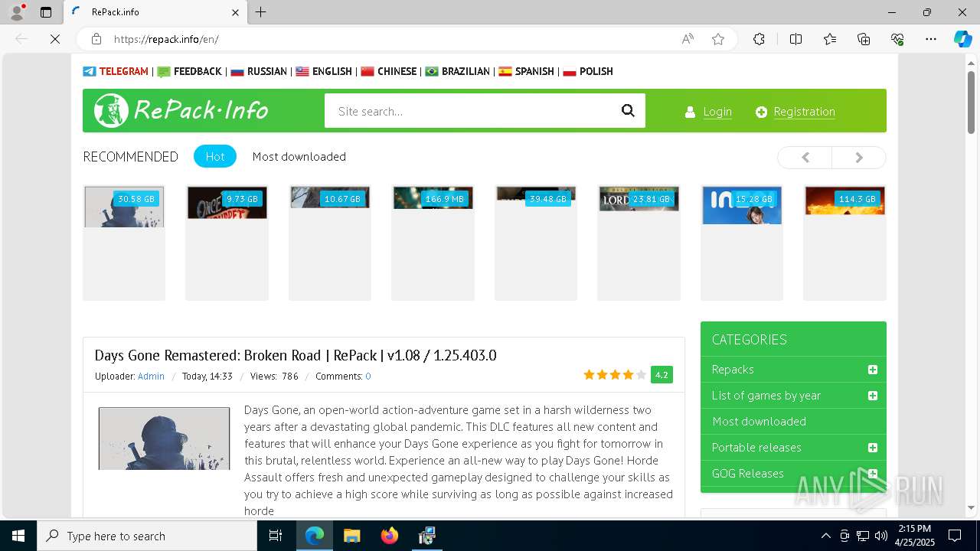
Task: Open the tab actions menu icon
Action: point(46,12)
